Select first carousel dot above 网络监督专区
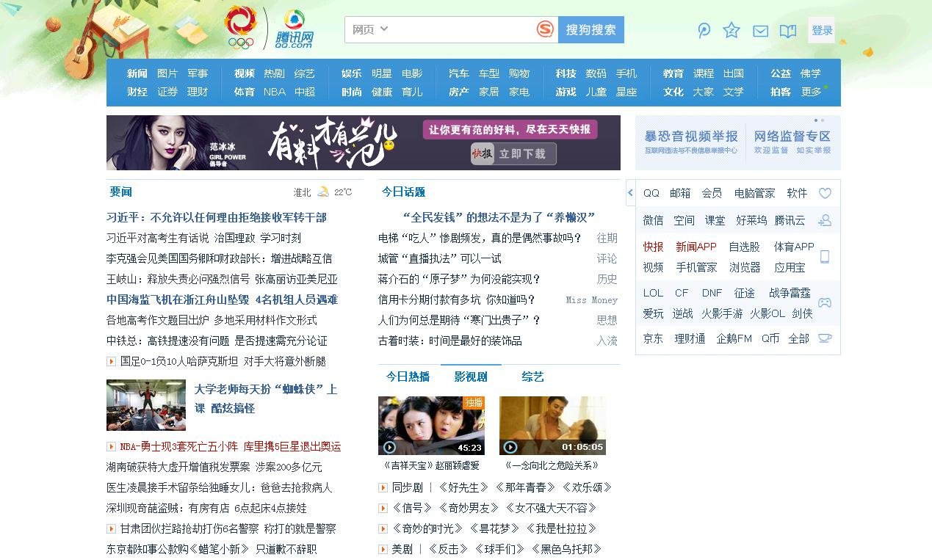The width and height of the screenshot is (932, 560). click(x=815, y=120)
